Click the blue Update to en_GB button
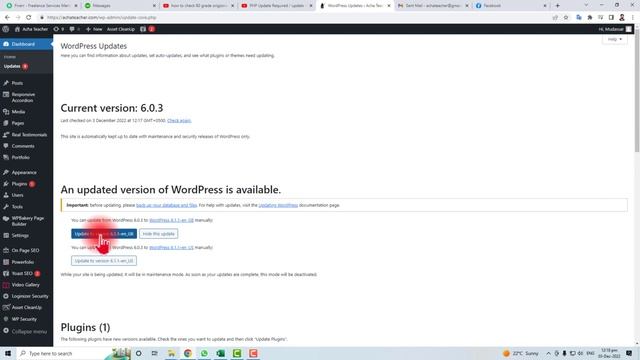 click(x=104, y=234)
